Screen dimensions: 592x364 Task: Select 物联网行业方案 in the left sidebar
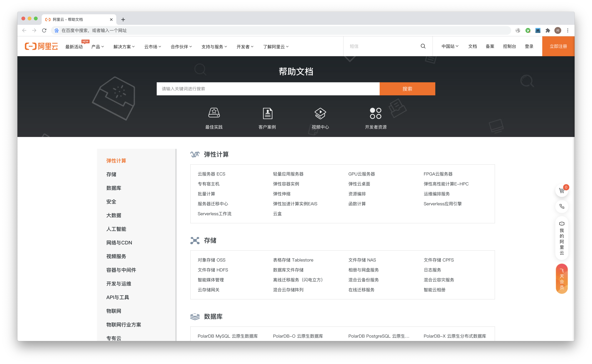pos(124,325)
